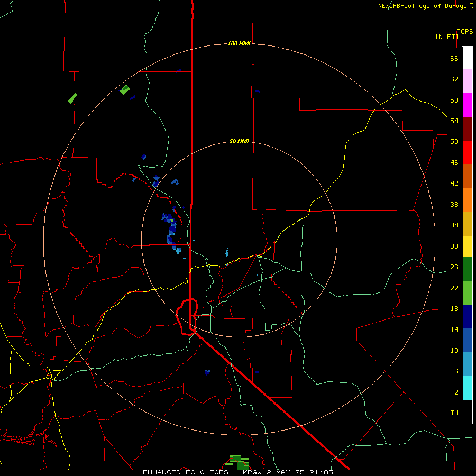The width and height of the screenshot is (476, 476).
Task: Click the '14' legend value
Action: (x=454, y=329)
